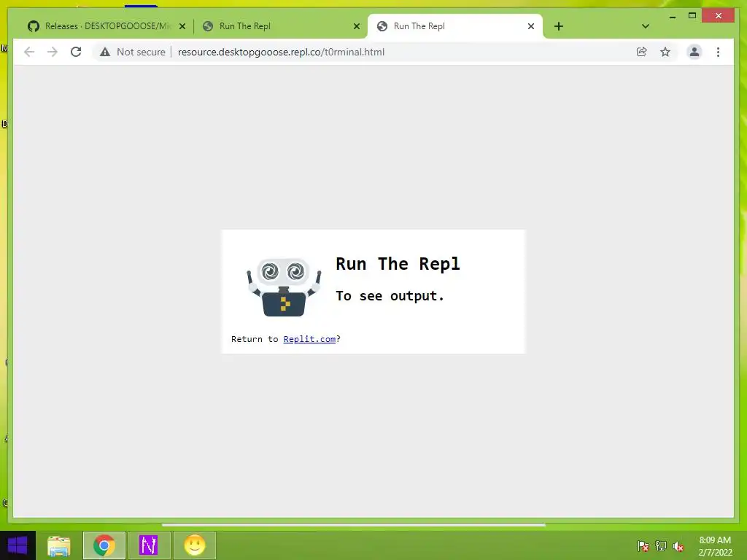Open the network tray icon
Image resolution: width=747 pixels, height=560 pixels.
(661, 545)
